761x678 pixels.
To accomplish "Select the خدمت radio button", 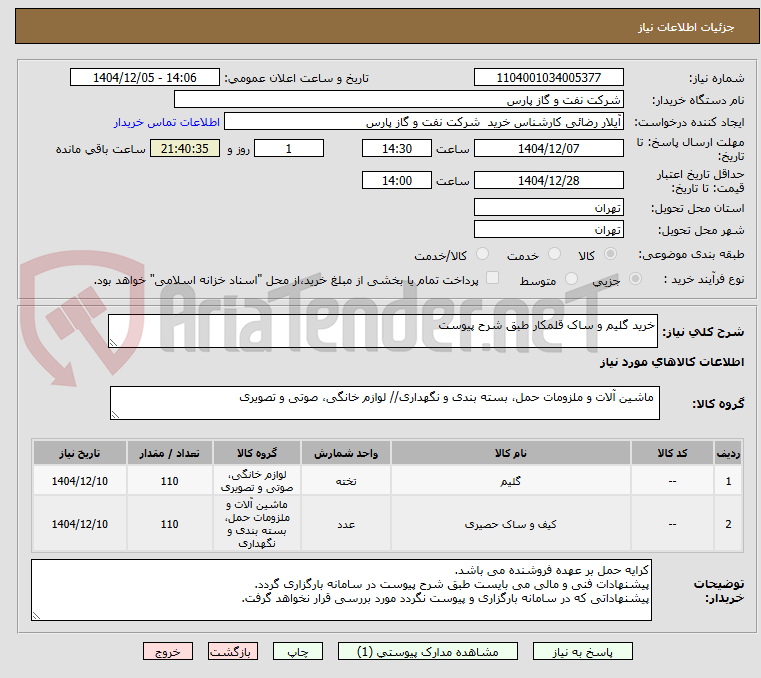I will click(554, 254).
